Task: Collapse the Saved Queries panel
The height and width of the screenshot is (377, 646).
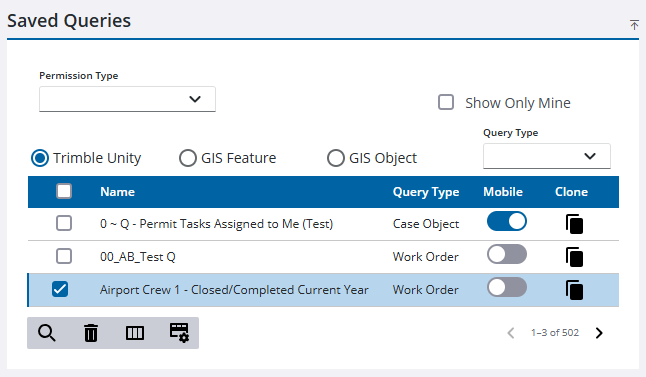Action: point(634,25)
